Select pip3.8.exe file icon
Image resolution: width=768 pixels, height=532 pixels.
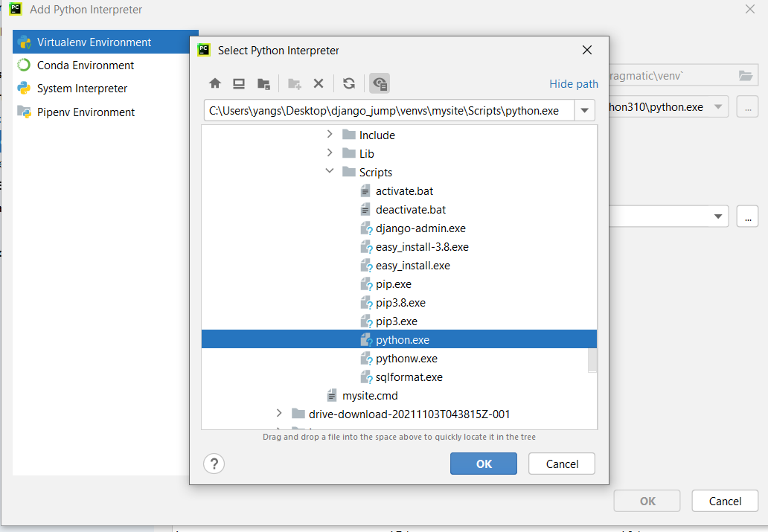(366, 303)
